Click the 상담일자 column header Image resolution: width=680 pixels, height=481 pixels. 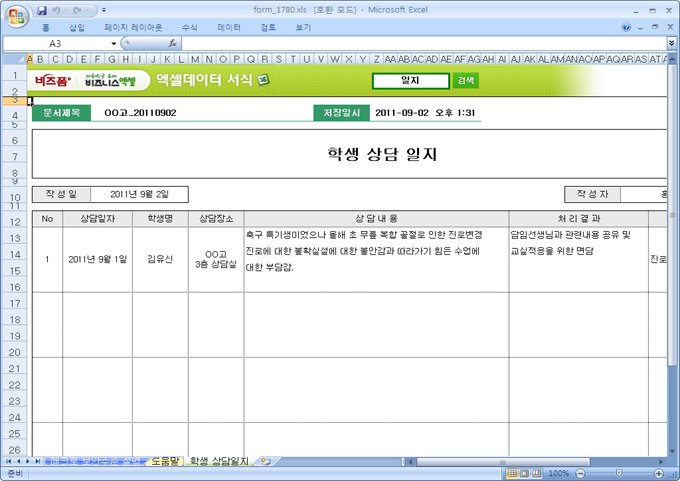tap(98, 219)
